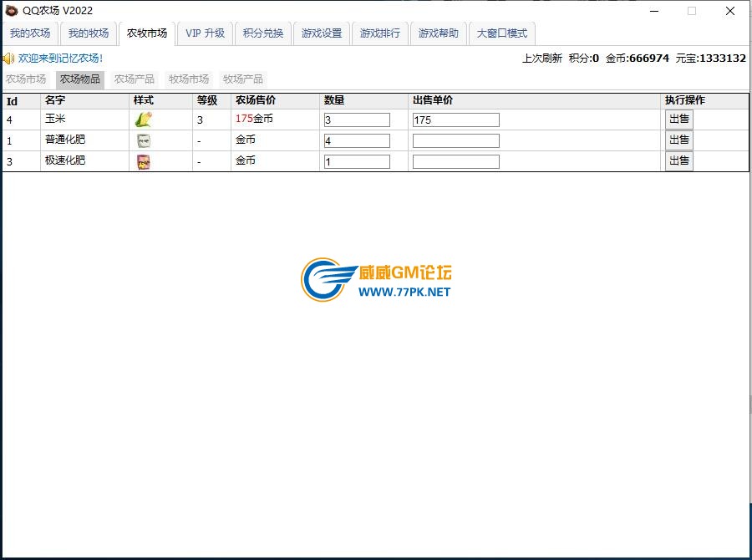Click 玉米 quantity field showing 3

click(x=358, y=120)
